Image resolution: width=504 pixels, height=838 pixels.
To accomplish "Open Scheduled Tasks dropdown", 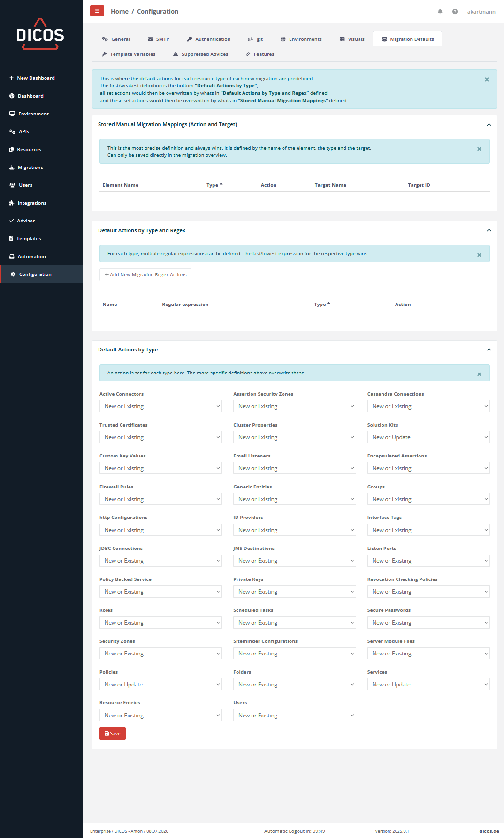I will [x=294, y=623].
